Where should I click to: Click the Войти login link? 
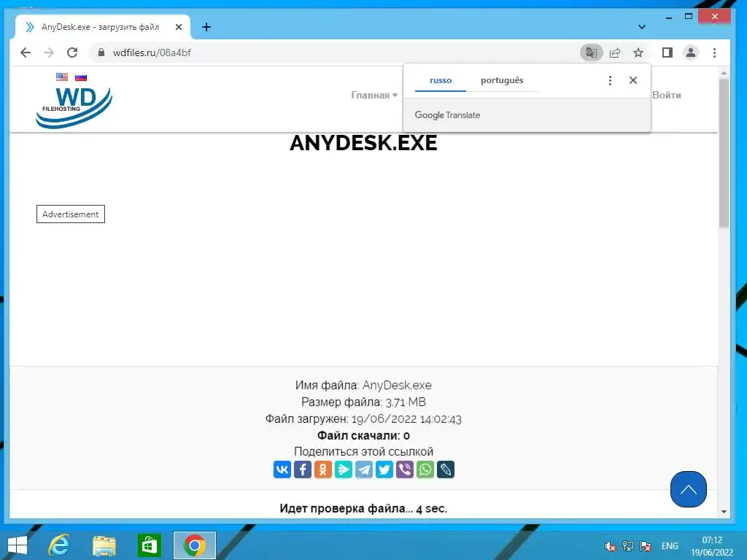(x=667, y=95)
